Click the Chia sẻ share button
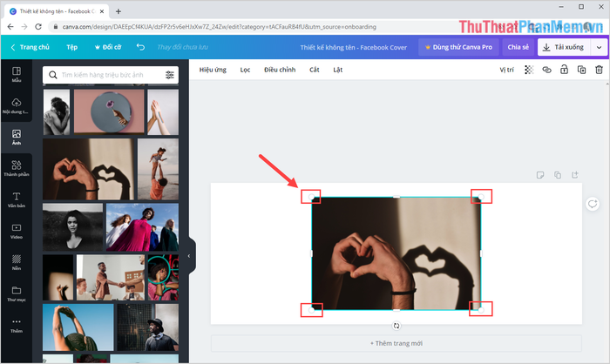This screenshot has height=364, width=610. (518, 47)
